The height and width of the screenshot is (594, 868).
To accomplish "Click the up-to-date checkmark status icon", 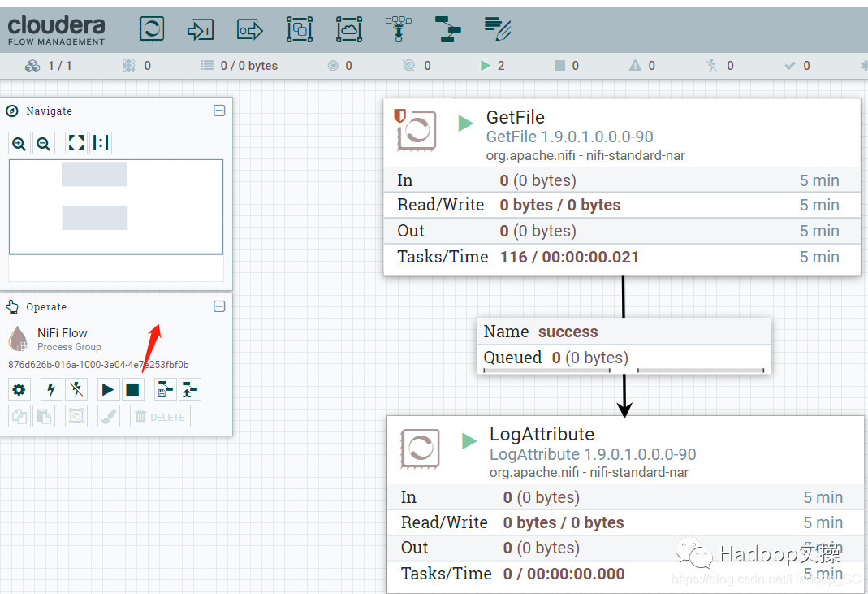I will [x=790, y=65].
